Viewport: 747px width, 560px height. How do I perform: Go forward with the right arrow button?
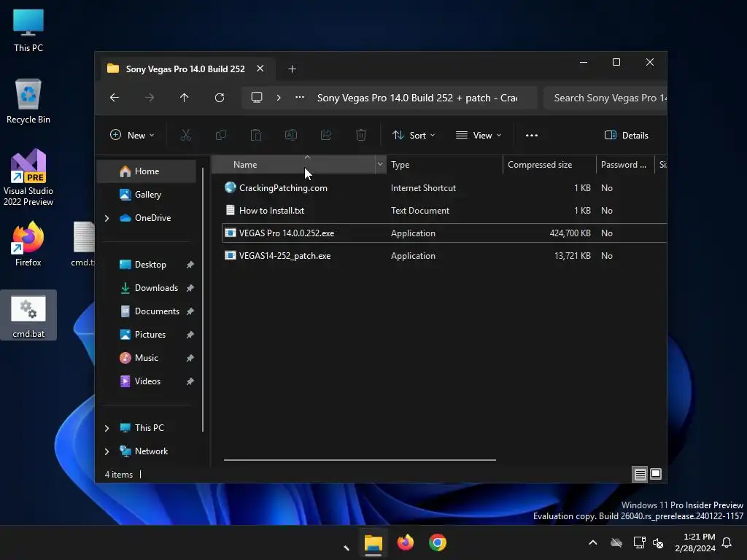[150, 98]
